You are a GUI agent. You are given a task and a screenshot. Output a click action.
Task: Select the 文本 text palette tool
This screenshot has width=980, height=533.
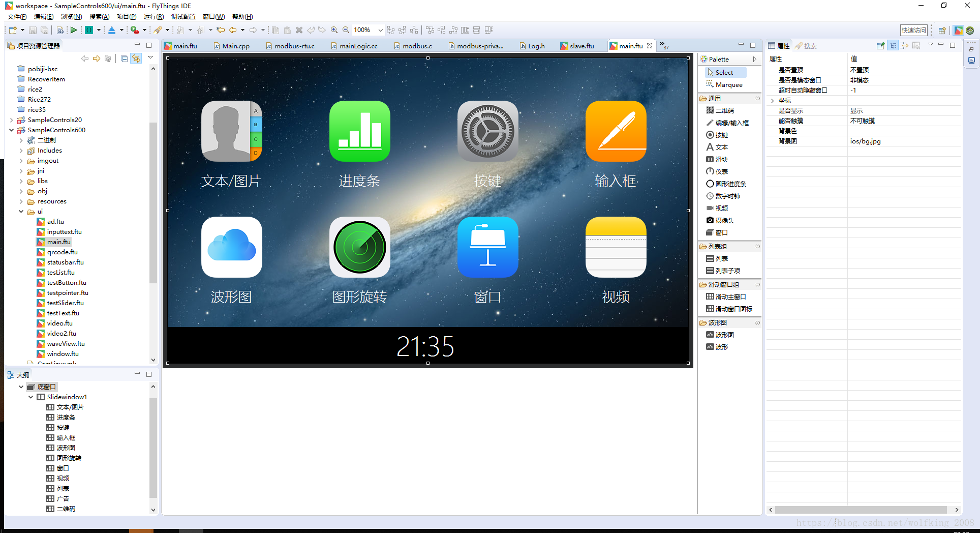(717, 147)
